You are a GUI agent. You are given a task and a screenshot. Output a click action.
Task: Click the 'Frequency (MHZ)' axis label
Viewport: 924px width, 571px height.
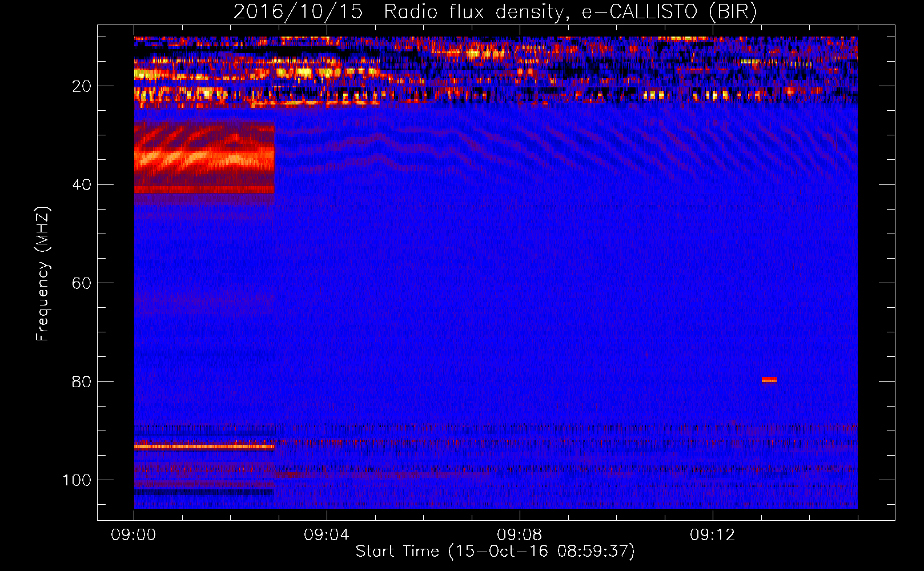[x=43, y=274]
